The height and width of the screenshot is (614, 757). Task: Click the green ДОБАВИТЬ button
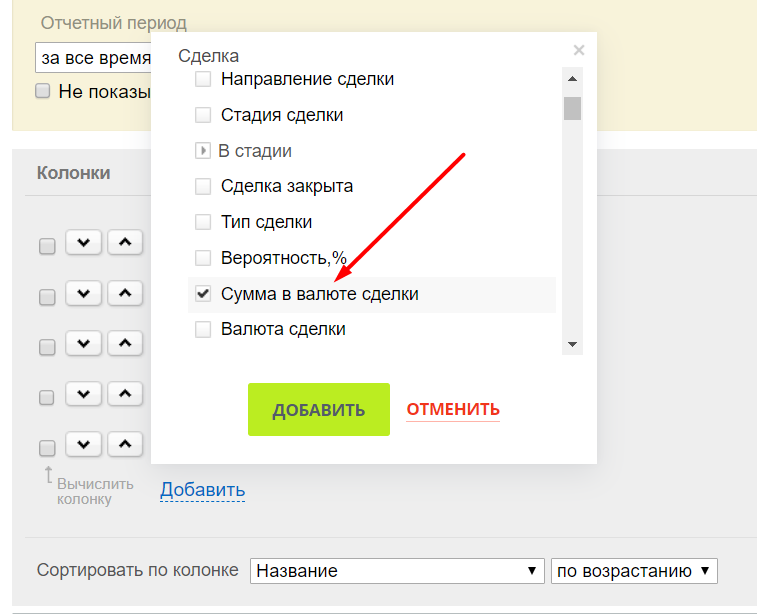click(x=319, y=409)
